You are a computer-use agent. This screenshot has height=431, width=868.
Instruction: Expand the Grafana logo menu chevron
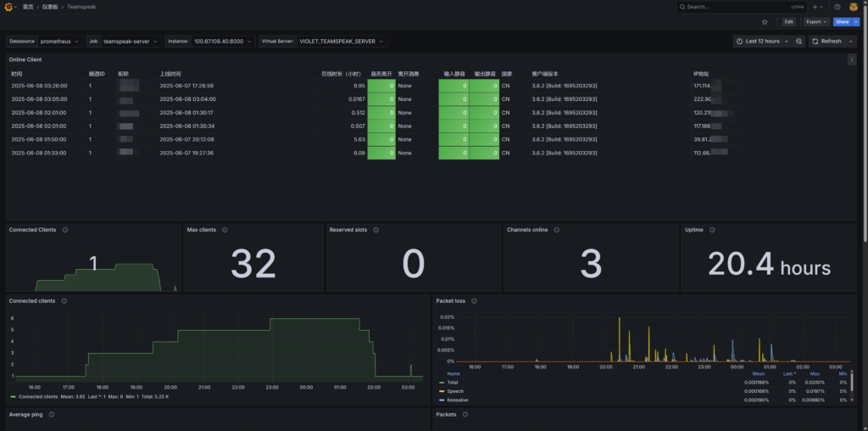coord(15,7)
